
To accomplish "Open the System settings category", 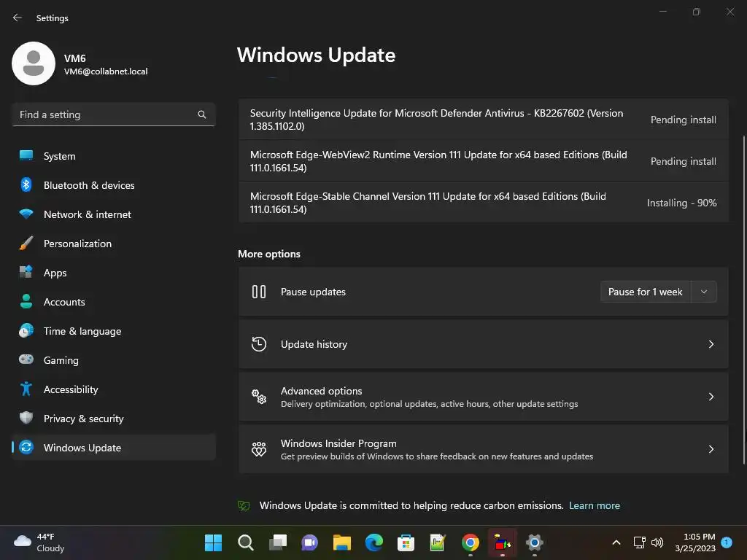I will point(113,156).
